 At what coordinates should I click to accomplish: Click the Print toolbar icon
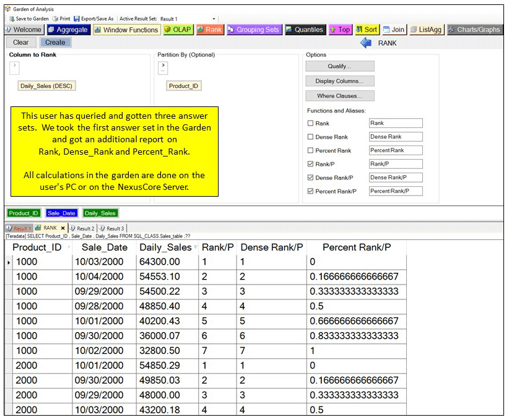click(56, 19)
